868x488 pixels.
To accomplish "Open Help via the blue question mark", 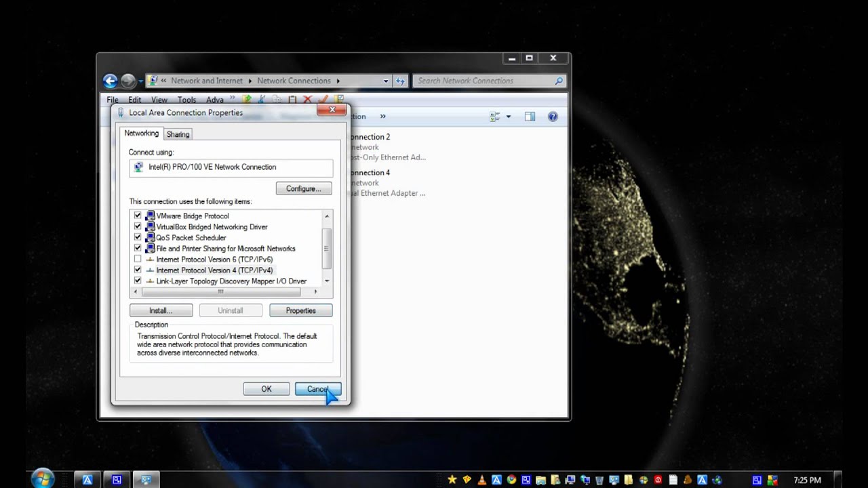I will point(553,117).
